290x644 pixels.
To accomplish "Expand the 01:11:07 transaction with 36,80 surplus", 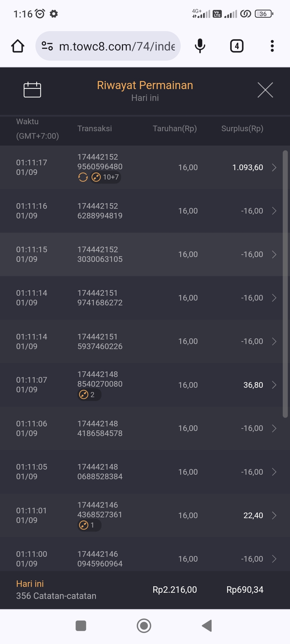I will click(x=274, y=385).
